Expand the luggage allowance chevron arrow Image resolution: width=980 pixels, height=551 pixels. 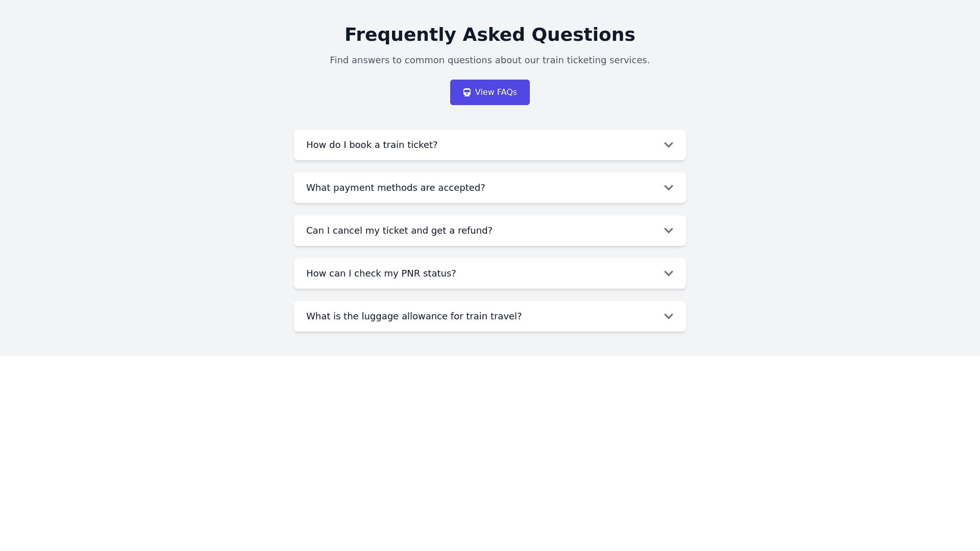668,316
